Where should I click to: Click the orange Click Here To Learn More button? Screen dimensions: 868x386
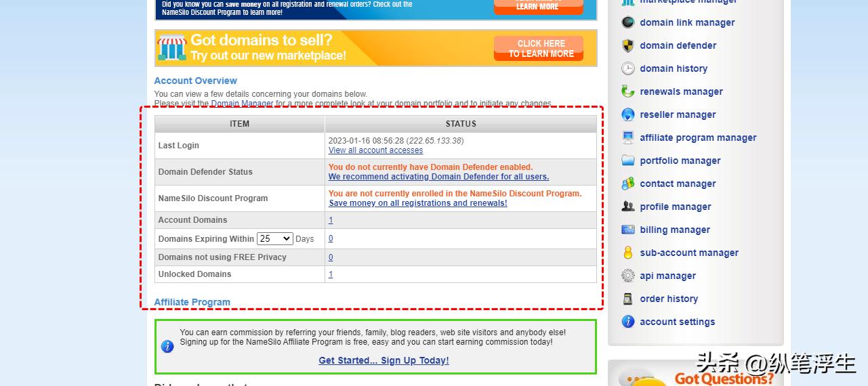[x=539, y=48]
